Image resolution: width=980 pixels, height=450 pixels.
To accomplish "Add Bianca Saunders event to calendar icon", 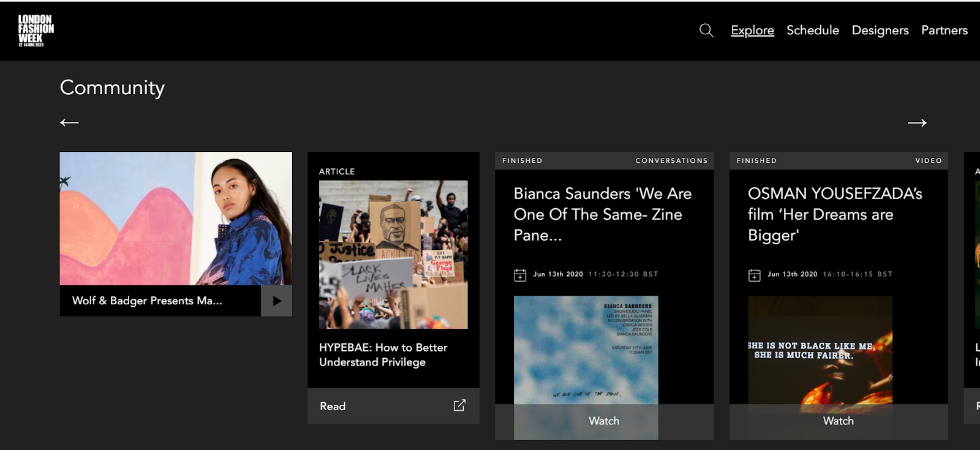I will tap(520, 275).
